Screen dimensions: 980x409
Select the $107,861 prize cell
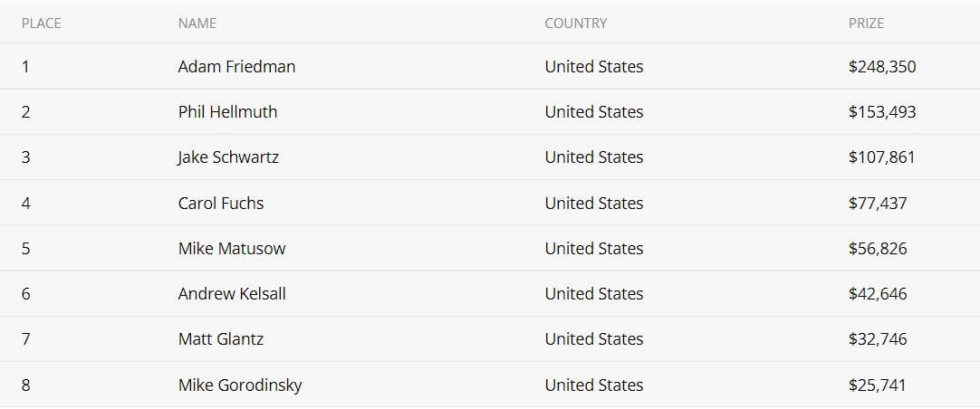[881, 157]
